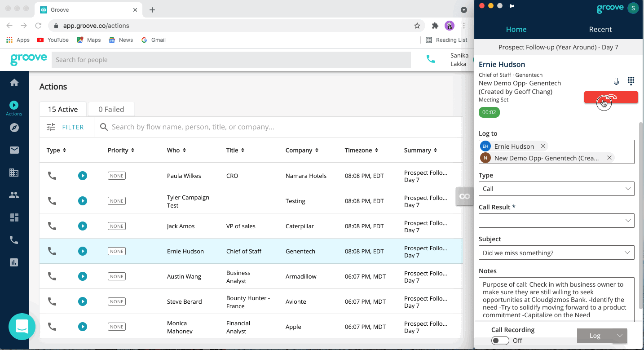The image size is (644, 350).
Task: Sort by the Who column
Action: 176,150
